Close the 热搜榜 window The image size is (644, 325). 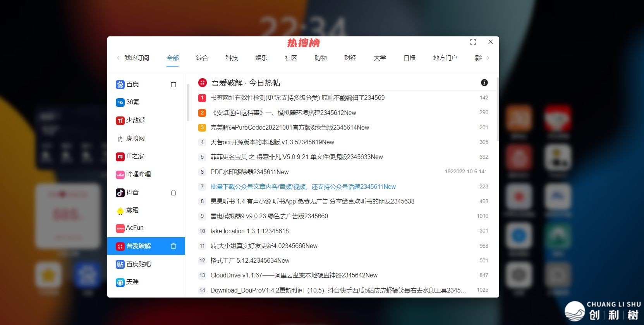click(491, 42)
